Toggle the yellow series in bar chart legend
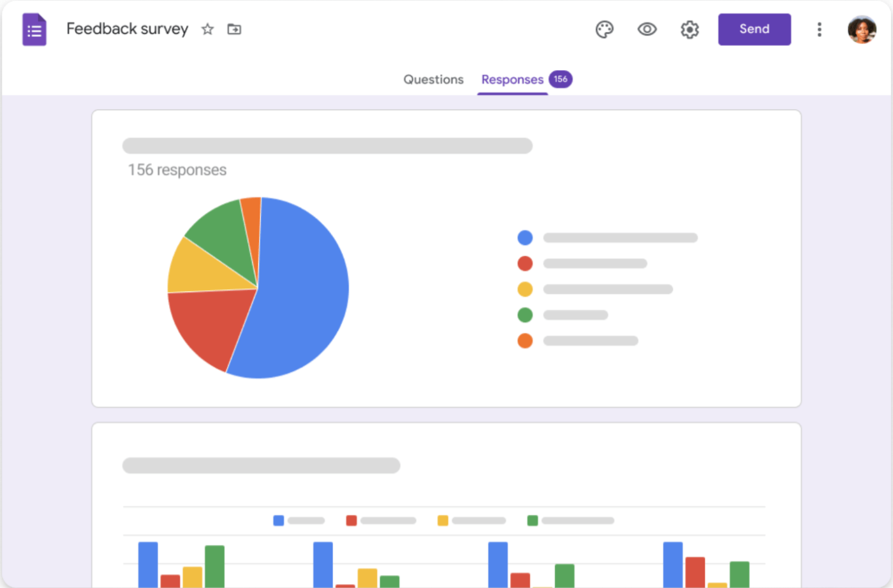 tap(441, 520)
